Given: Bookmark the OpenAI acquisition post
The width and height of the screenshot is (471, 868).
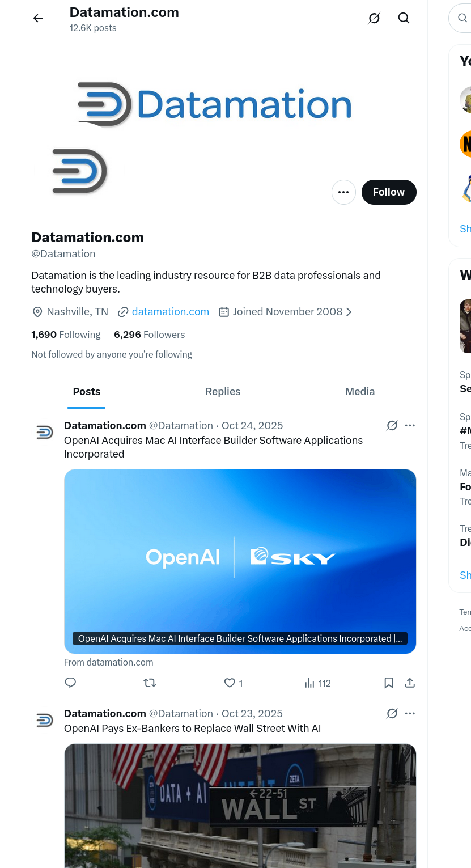Looking at the screenshot, I should (x=388, y=683).
